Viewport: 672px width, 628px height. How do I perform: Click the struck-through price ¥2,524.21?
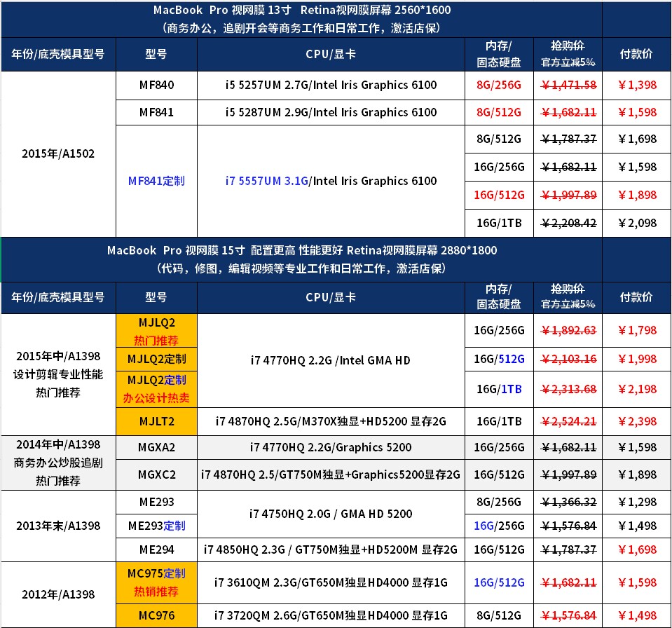(568, 421)
